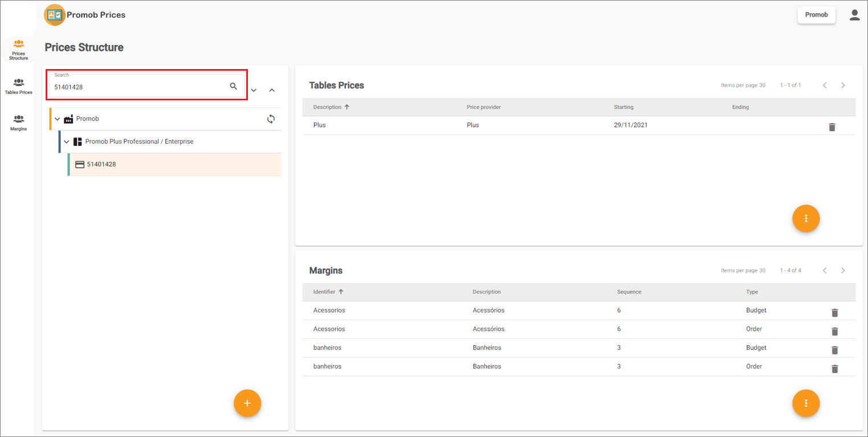Select the 51401428 tree item
The width and height of the screenshot is (868, 437).
pos(174,164)
